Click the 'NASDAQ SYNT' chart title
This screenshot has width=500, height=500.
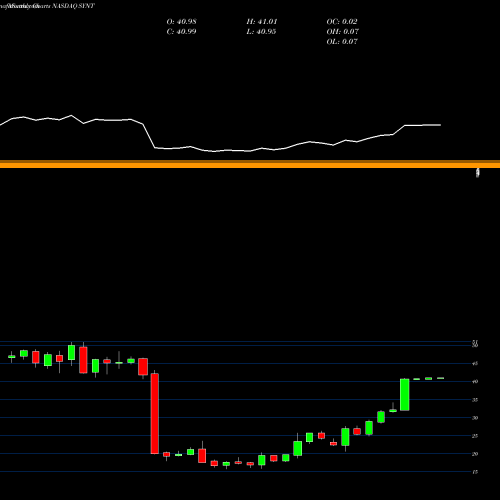click(73, 6)
